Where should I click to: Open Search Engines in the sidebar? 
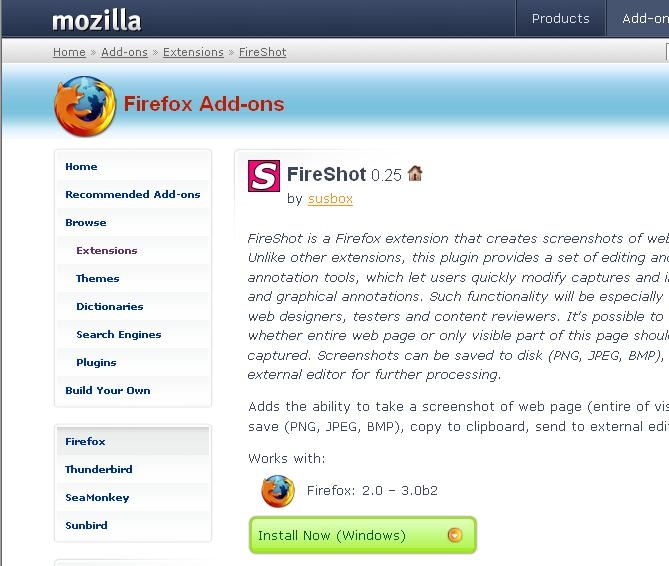[118, 335]
